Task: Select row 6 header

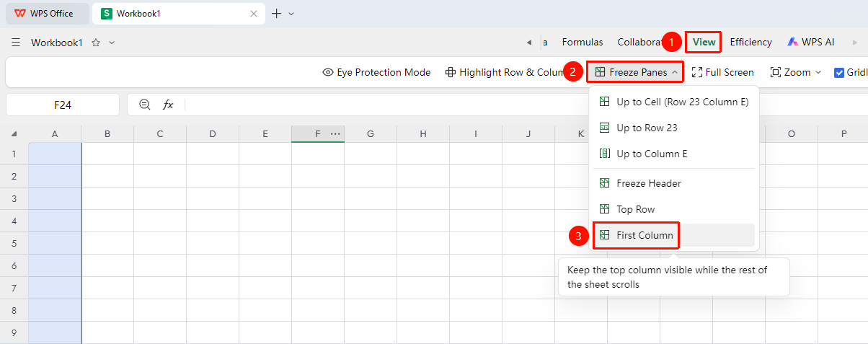Action: click(14, 265)
